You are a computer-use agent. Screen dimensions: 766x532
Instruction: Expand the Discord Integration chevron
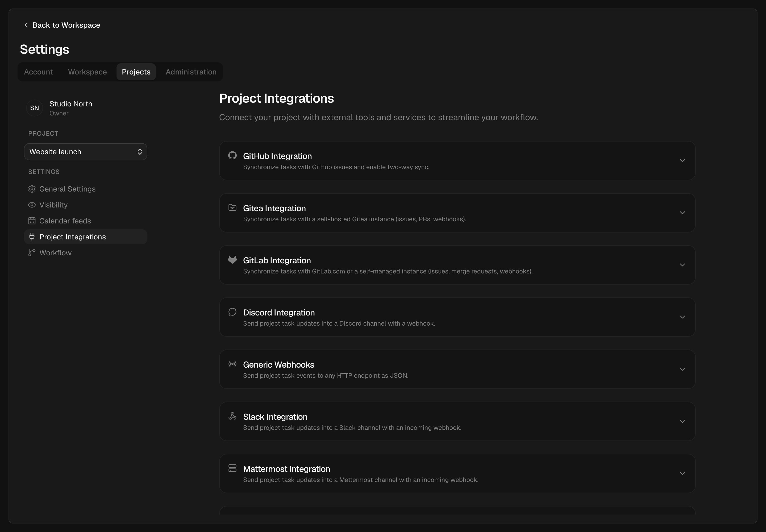tap(682, 317)
